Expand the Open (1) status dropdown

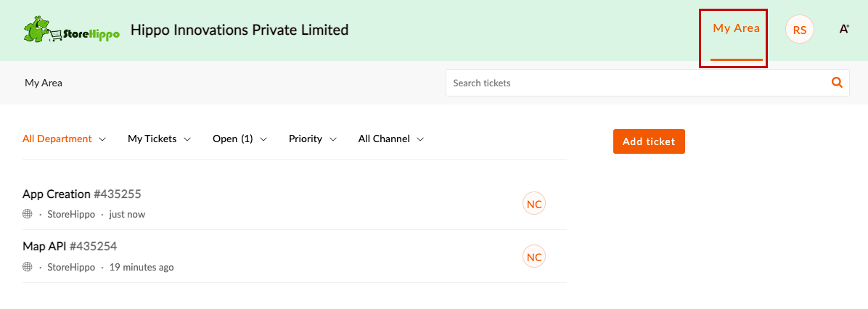(x=239, y=139)
